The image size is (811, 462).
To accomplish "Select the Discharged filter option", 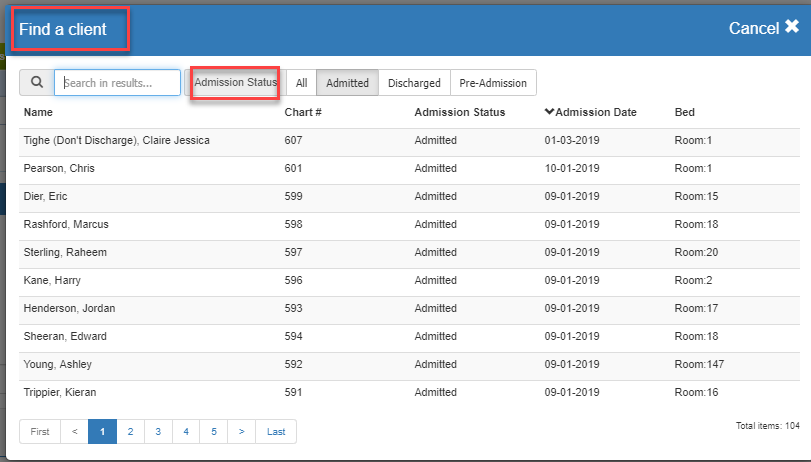I will coord(414,83).
